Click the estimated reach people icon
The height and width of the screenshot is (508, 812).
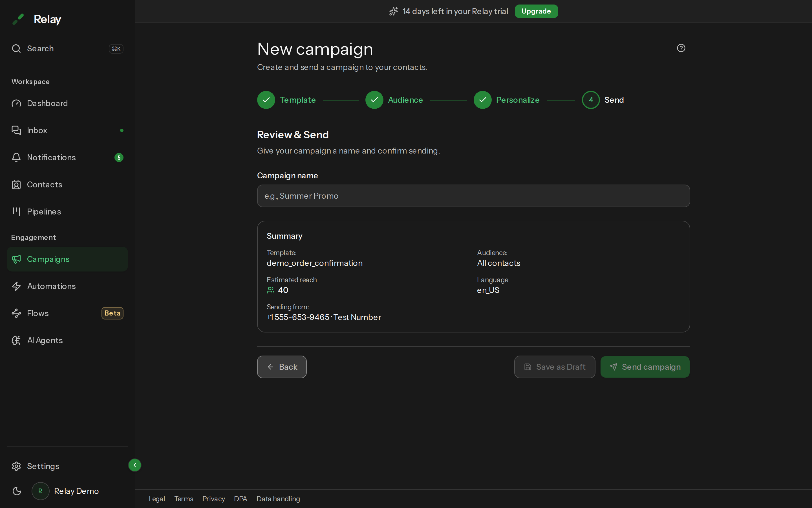click(x=270, y=290)
